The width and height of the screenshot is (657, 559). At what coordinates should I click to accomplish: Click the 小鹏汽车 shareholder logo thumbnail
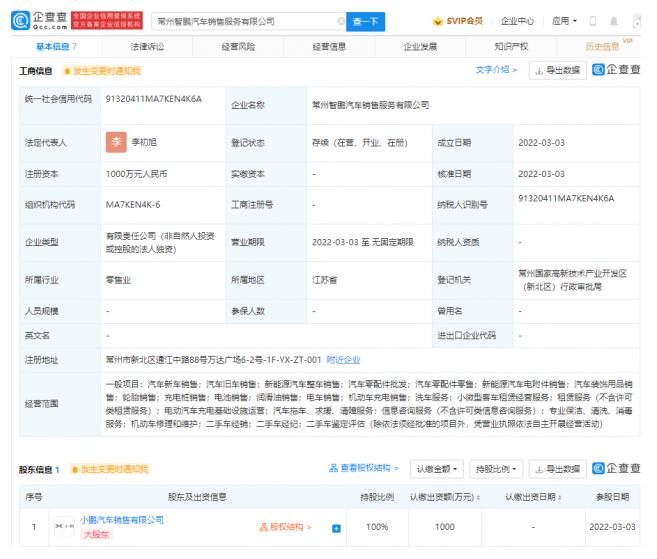click(x=61, y=527)
